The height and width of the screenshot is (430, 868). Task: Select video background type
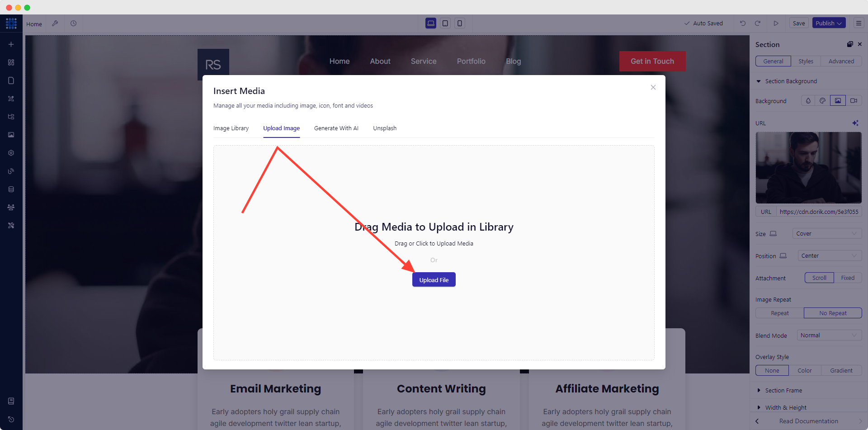854,101
